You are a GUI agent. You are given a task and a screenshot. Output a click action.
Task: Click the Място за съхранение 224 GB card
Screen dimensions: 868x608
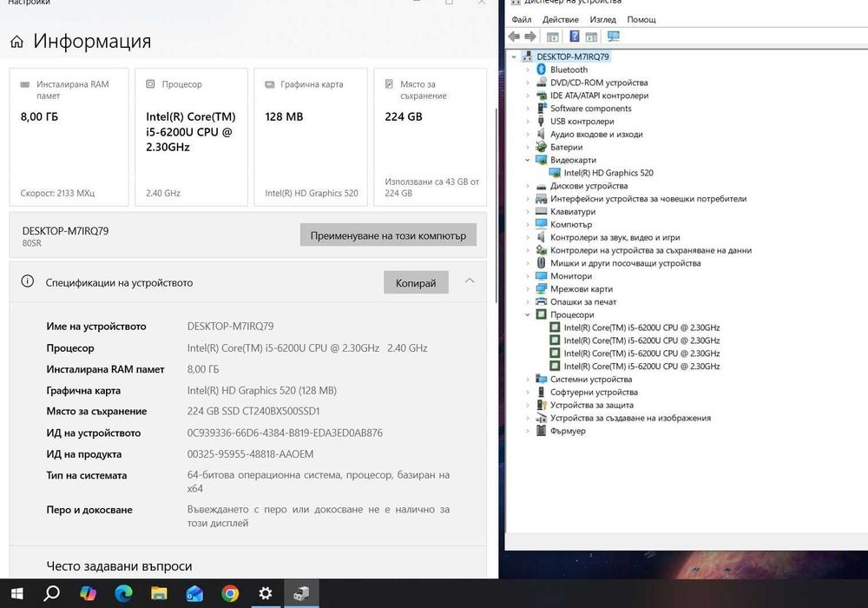coord(431,137)
